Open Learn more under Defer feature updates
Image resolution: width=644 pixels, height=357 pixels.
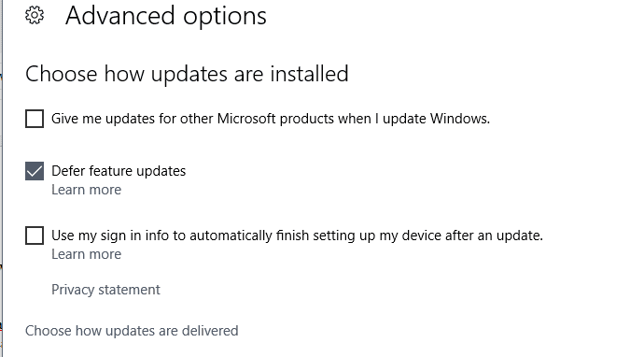coord(86,190)
